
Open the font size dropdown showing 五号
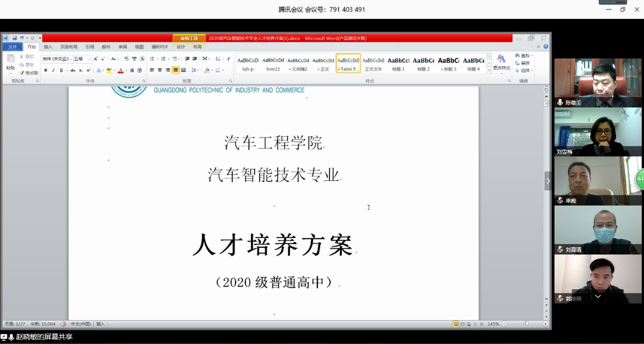click(89, 59)
